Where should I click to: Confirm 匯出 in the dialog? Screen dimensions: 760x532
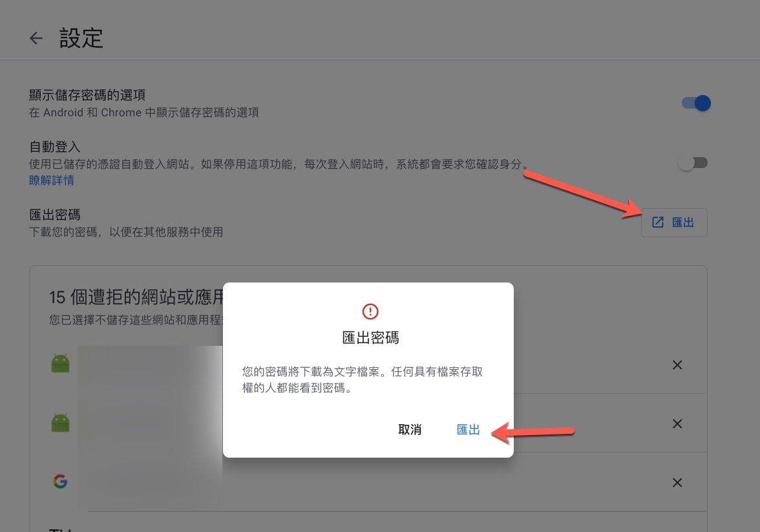468,430
